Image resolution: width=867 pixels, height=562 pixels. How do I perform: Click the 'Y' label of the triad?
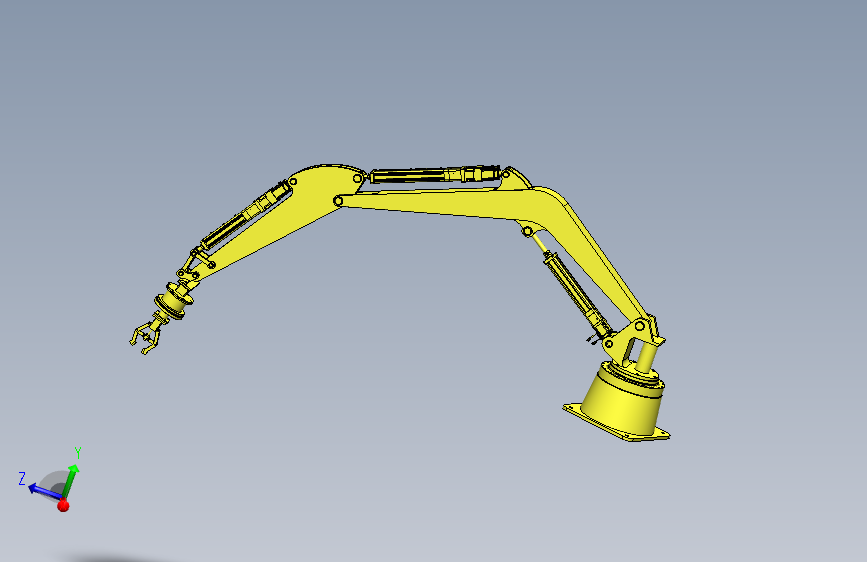(78, 454)
